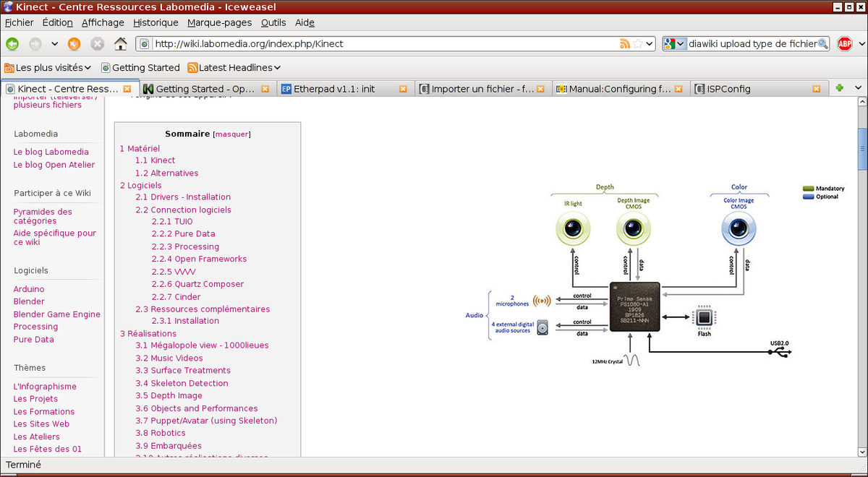Reload the page with the orange refresh icon
Viewport: 868px width, 477px height.
click(x=74, y=44)
